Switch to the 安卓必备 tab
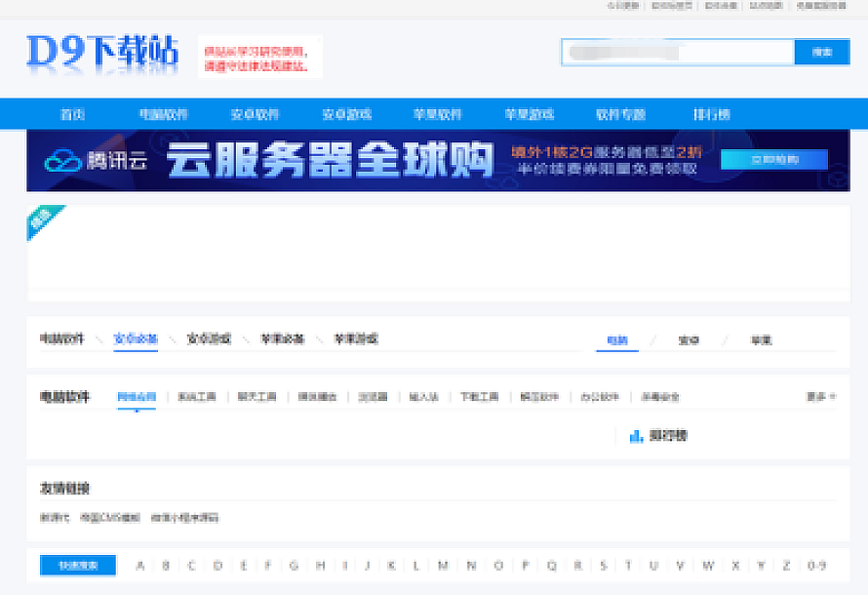 coord(136,339)
